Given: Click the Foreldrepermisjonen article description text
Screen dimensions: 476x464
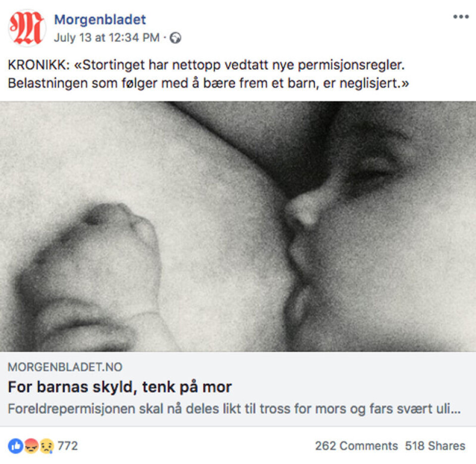Looking at the screenshot, I should pyautogui.click(x=234, y=409).
